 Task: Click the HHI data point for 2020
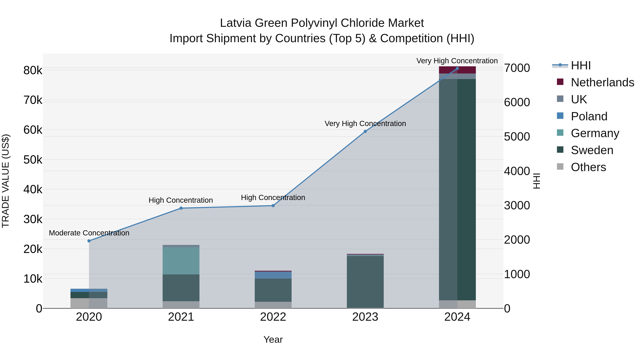(89, 241)
